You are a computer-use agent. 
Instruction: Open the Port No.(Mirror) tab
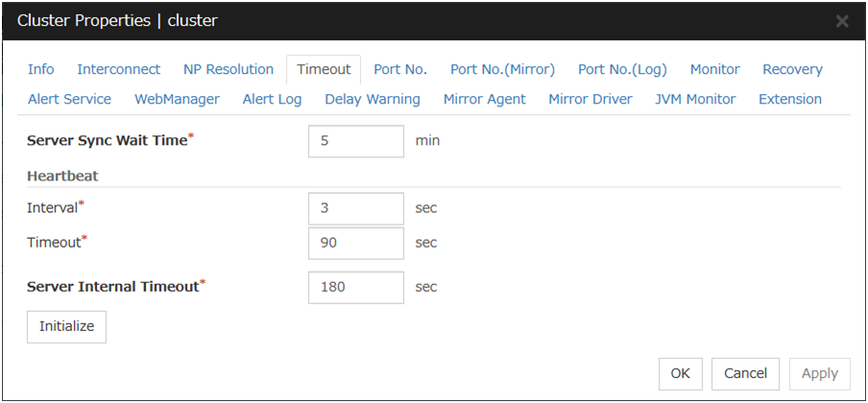click(502, 69)
